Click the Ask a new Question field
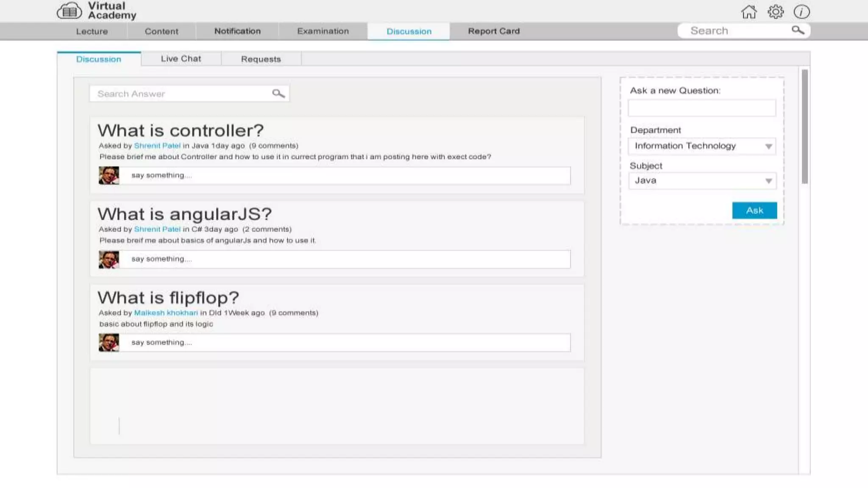868x488 pixels. pos(701,108)
